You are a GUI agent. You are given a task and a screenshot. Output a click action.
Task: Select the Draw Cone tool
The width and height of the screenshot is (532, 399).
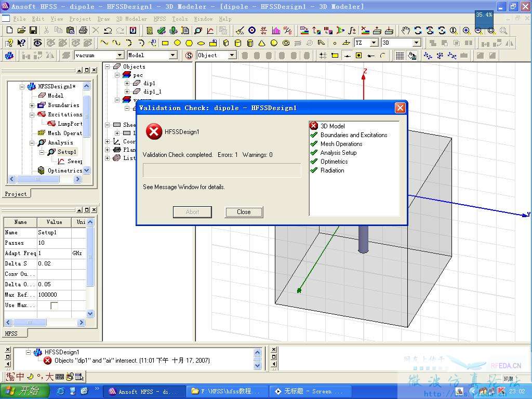click(x=262, y=43)
